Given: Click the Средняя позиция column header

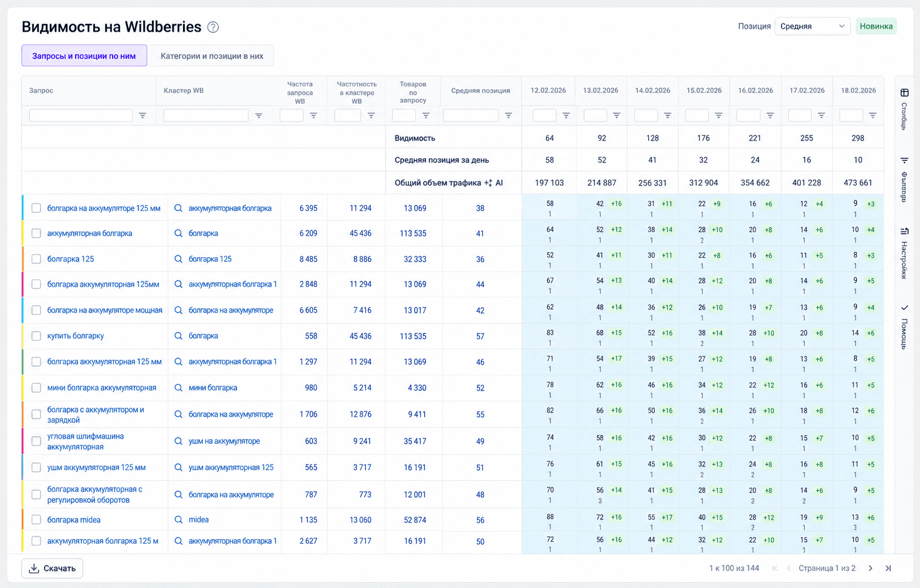Looking at the screenshot, I should pyautogui.click(x=481, y=91).
